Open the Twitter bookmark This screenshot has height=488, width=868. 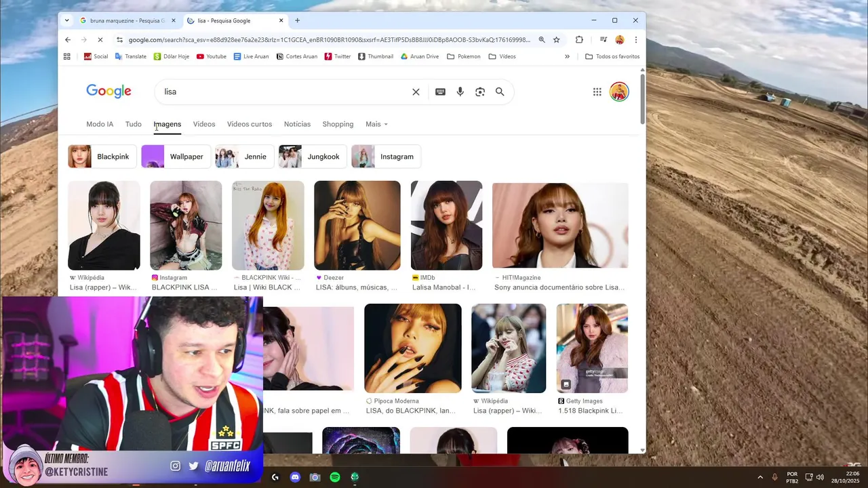pyautogui.click(x=338, y=57)
